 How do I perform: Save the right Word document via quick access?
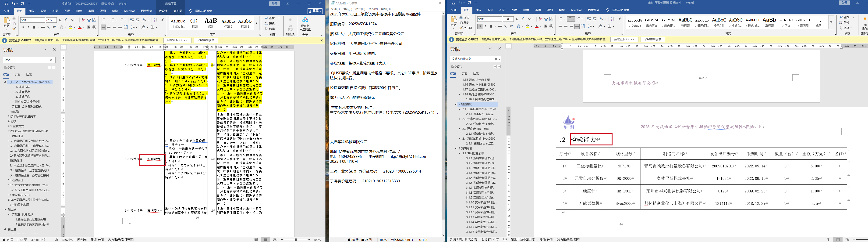[453, 3]
